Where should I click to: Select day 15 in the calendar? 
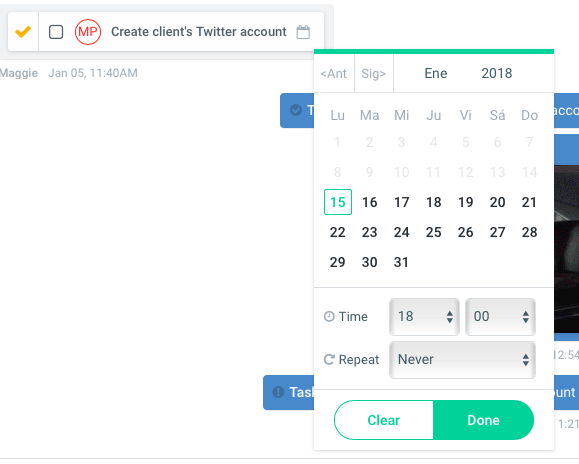point(338,202)
